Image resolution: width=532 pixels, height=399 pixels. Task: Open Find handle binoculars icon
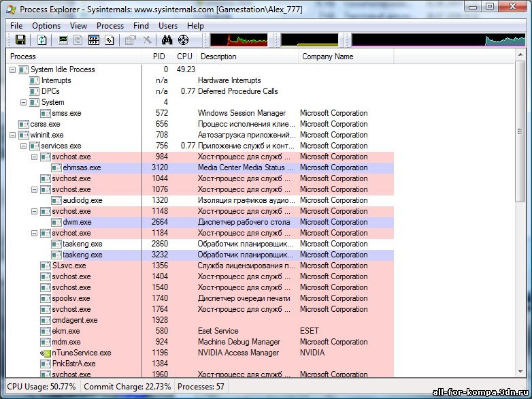coord(167,40)
